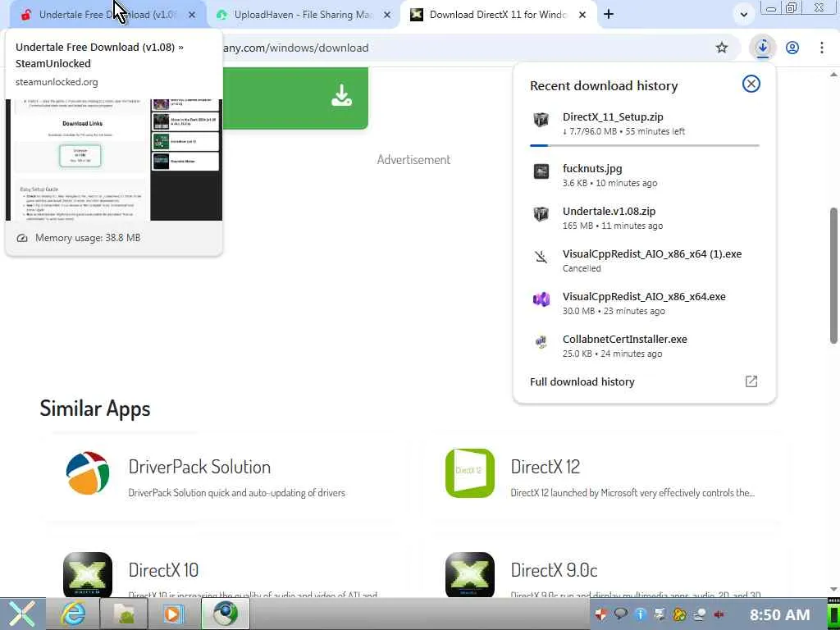Viewport: 840px width, 630px height.
Task: Click the DirectX 9.0c logo icon
Action: coord(470,574)
